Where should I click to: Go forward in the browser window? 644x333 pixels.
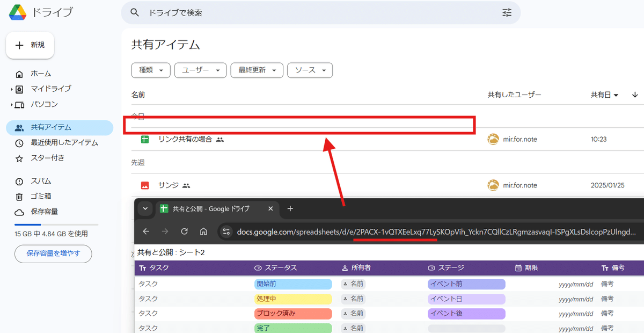(165, 231)
